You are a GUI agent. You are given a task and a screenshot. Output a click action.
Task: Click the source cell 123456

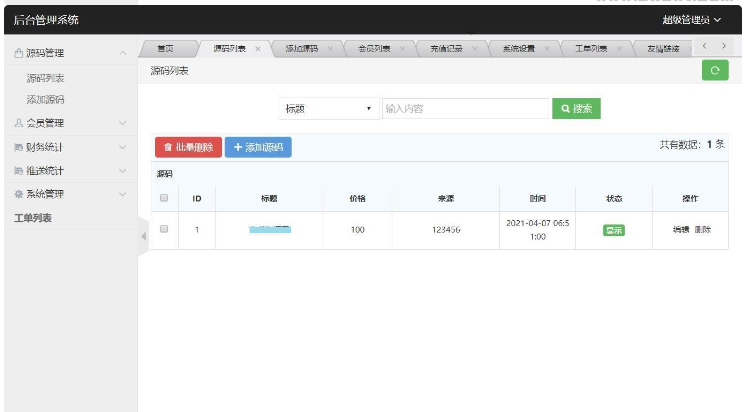tap(446, 230)
